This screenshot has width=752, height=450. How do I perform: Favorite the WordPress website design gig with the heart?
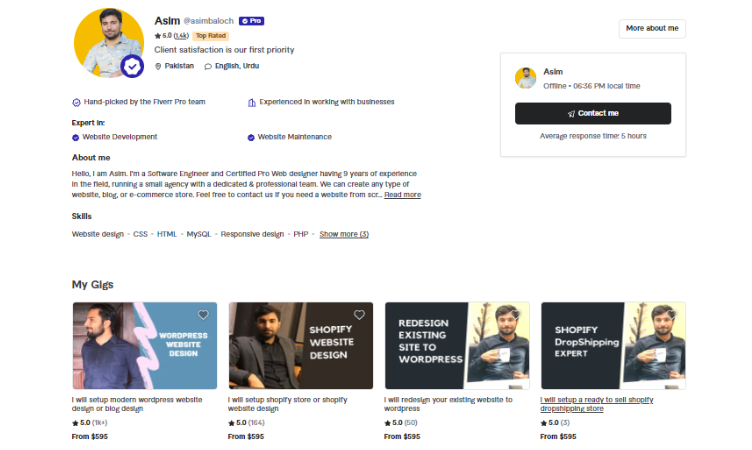coord(203,314)
